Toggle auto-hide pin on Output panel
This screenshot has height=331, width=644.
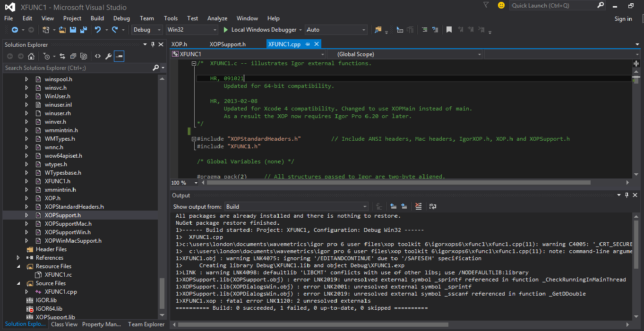click(x=627, y=195)
